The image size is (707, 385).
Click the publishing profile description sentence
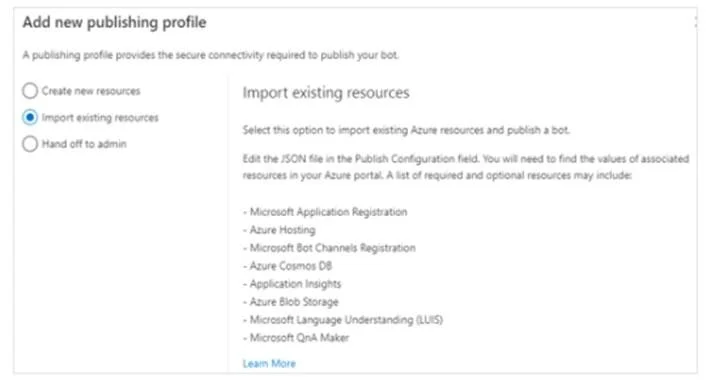click(x=211, y=55)
